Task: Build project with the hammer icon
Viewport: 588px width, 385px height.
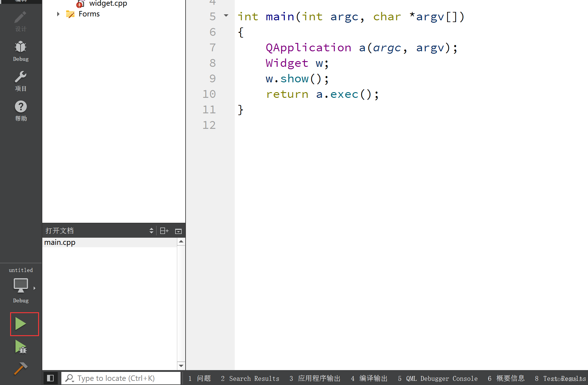Action: pos(21,369)
